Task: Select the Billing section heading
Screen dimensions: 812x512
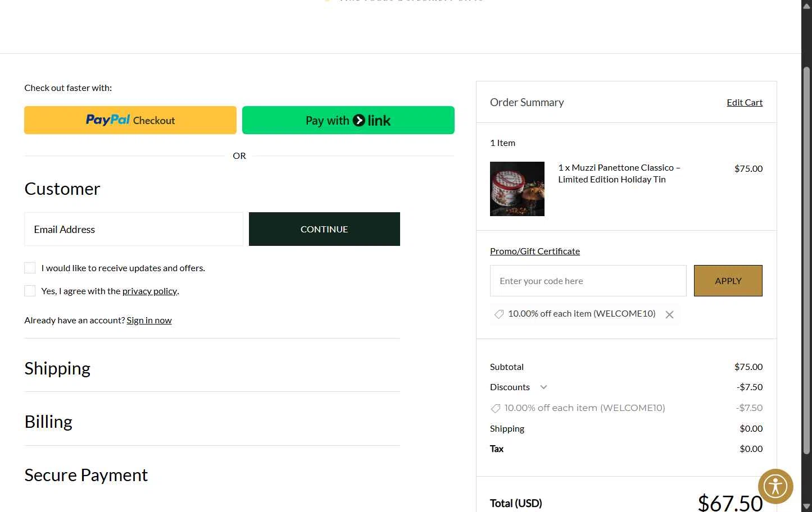Action: point(48,422)
